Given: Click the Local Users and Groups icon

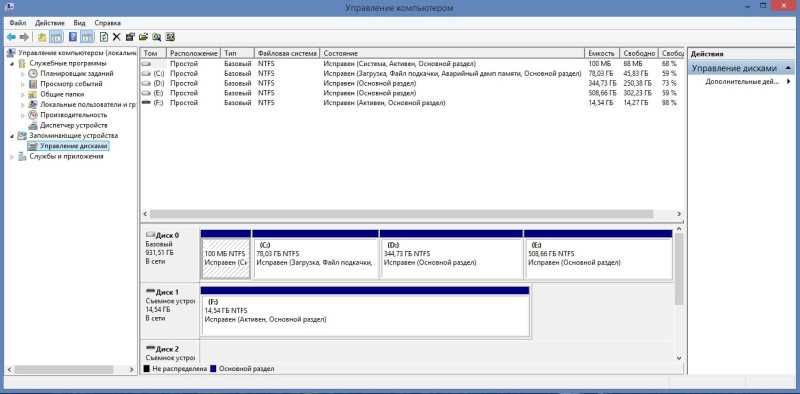Looking at the screenshot, I should pos(33,105).
